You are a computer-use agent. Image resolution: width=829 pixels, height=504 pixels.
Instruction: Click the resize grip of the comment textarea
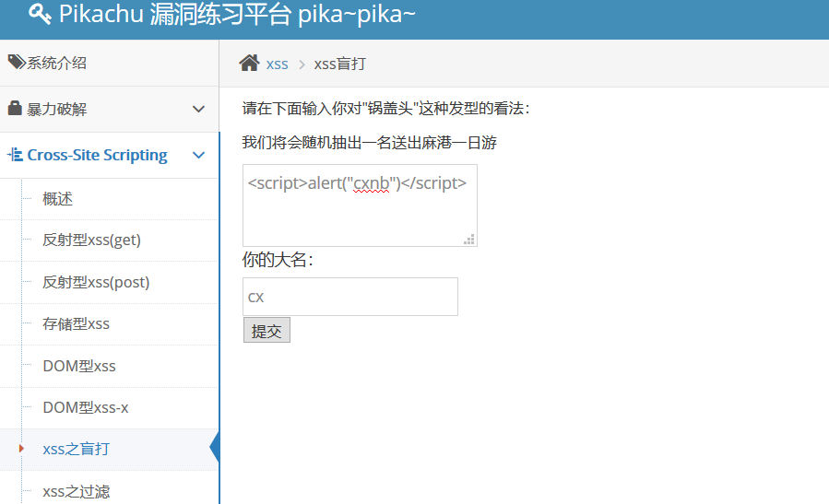point(469,240)
